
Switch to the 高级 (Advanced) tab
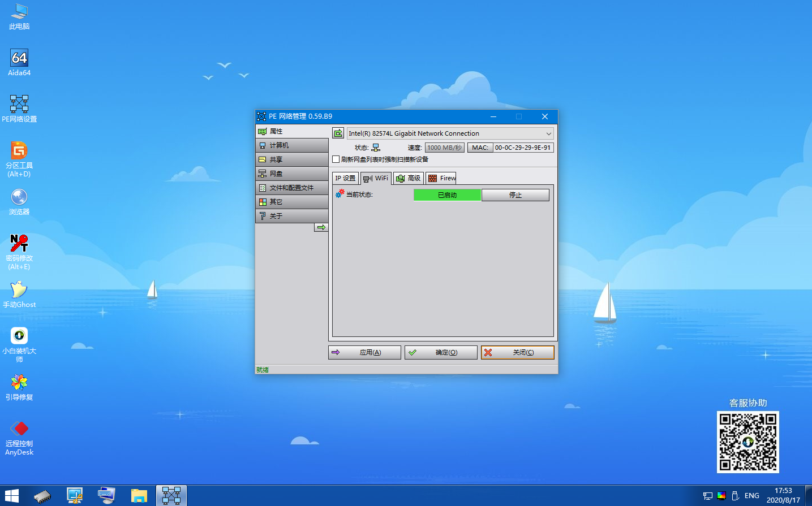coord(409,178)
